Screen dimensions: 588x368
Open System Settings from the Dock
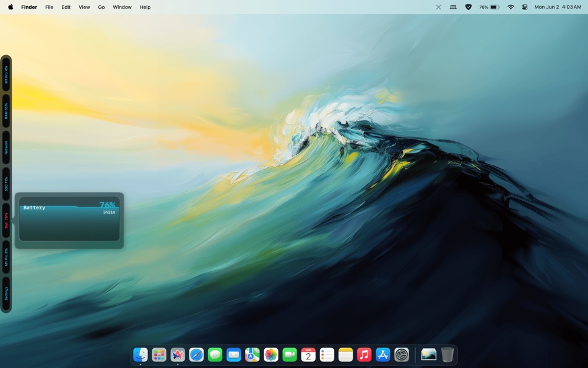click(401, 354)
